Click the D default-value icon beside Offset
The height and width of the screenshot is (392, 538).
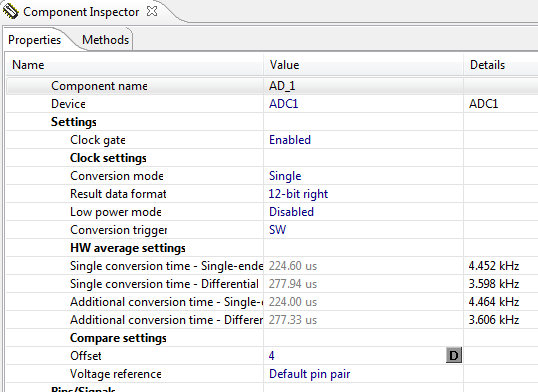pyautogui.click(x=454, y=355)
